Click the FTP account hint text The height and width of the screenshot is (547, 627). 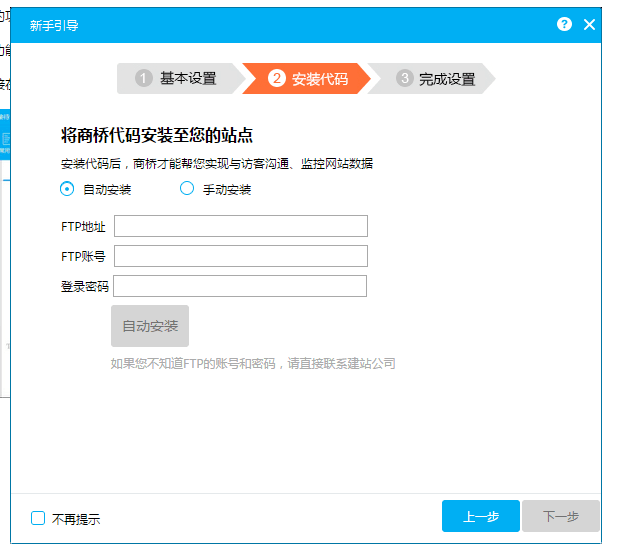(x=253, y=363)
